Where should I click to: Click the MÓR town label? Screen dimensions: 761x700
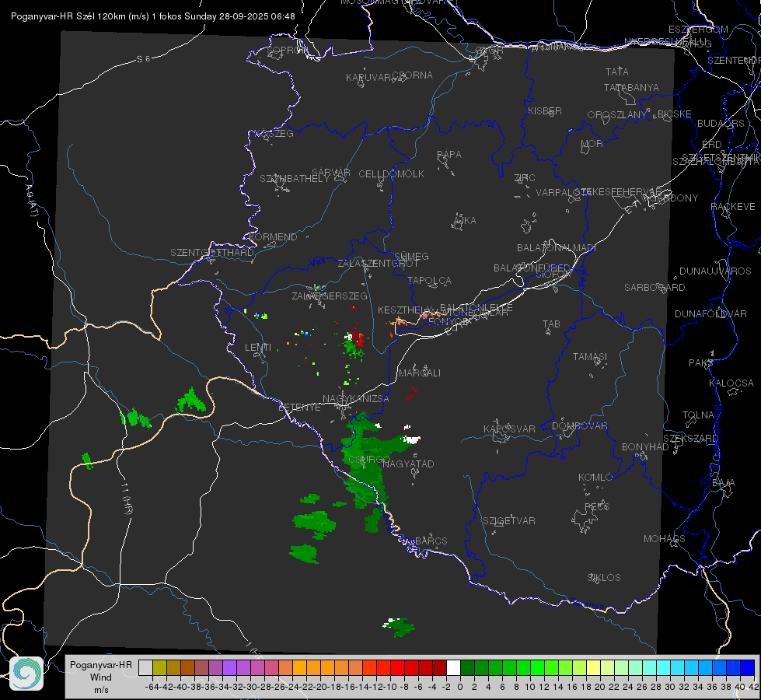592,144
